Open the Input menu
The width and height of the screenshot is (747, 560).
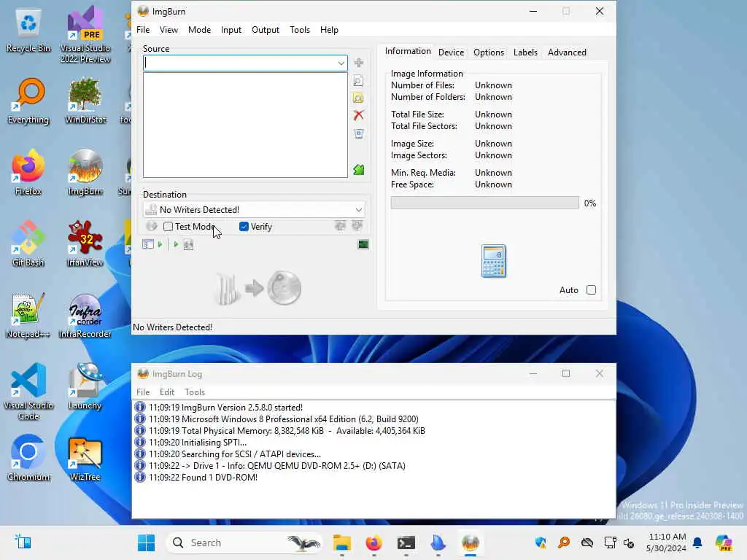pos(231,29)
